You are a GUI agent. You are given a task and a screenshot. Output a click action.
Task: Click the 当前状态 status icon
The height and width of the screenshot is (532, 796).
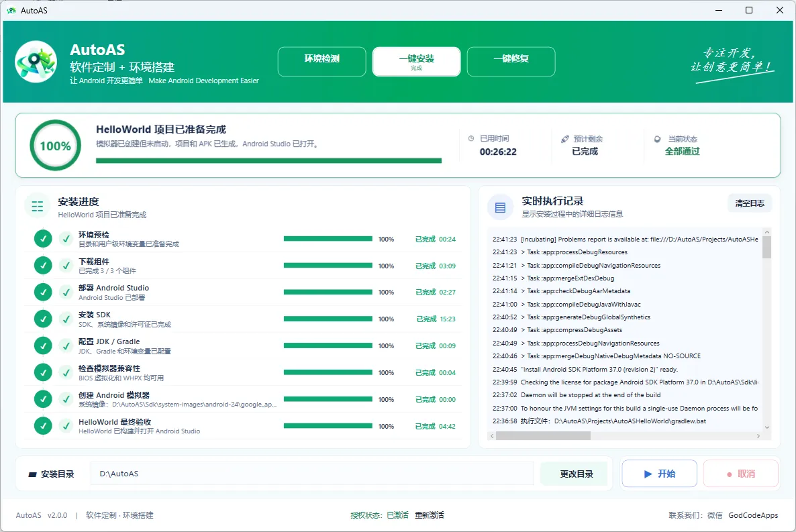click(x=658, y=139)
